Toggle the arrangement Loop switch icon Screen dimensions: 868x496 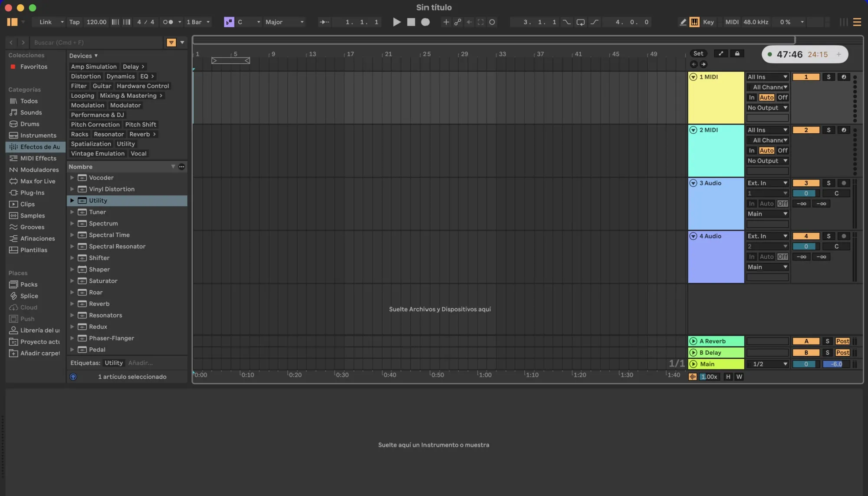coord(580,22)
